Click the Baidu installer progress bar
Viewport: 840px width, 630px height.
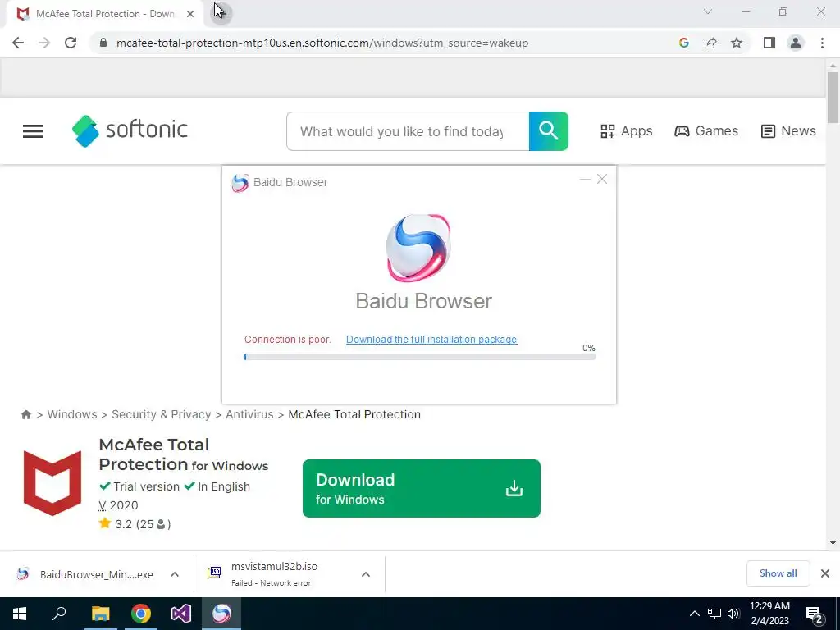pos(419,357)
